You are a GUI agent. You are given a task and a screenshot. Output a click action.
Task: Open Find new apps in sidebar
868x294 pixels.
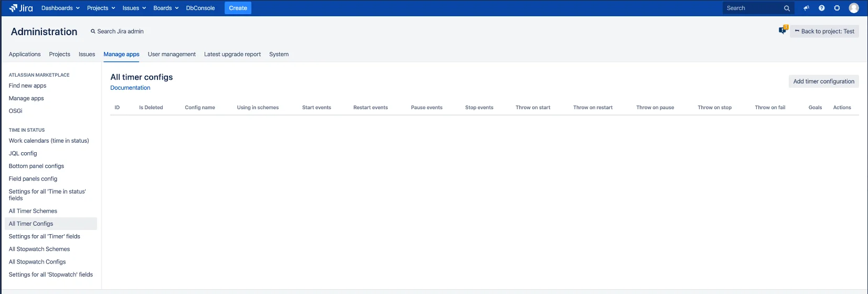click(x=27, y=86)
